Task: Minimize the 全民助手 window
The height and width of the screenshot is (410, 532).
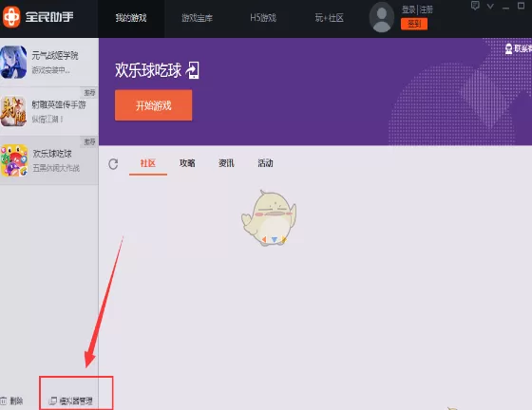Action: pos(505,8)
